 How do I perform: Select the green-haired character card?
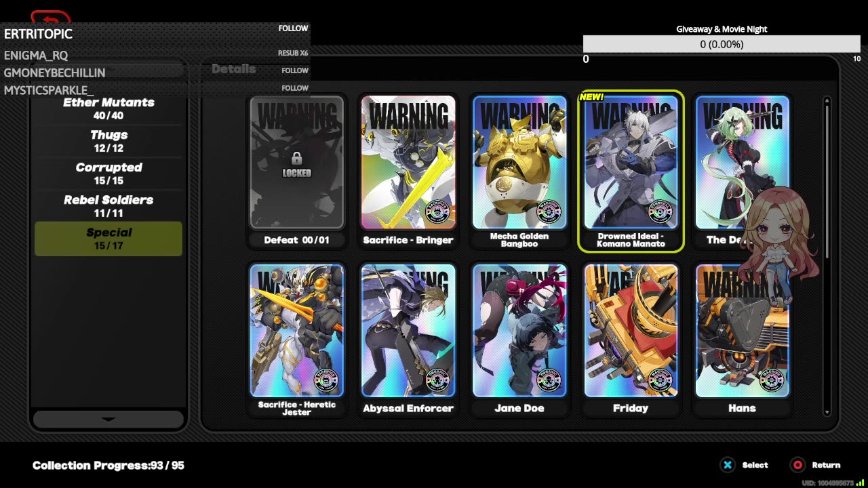click(742, 171)
